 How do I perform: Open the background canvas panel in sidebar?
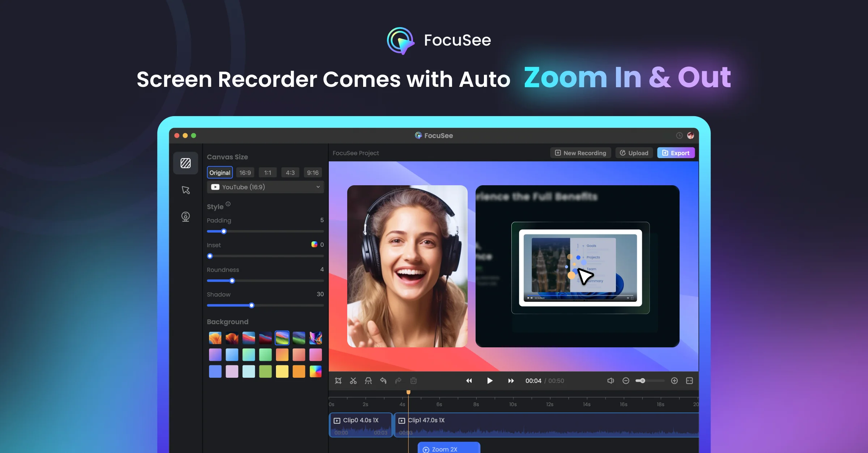pos(186,163)
